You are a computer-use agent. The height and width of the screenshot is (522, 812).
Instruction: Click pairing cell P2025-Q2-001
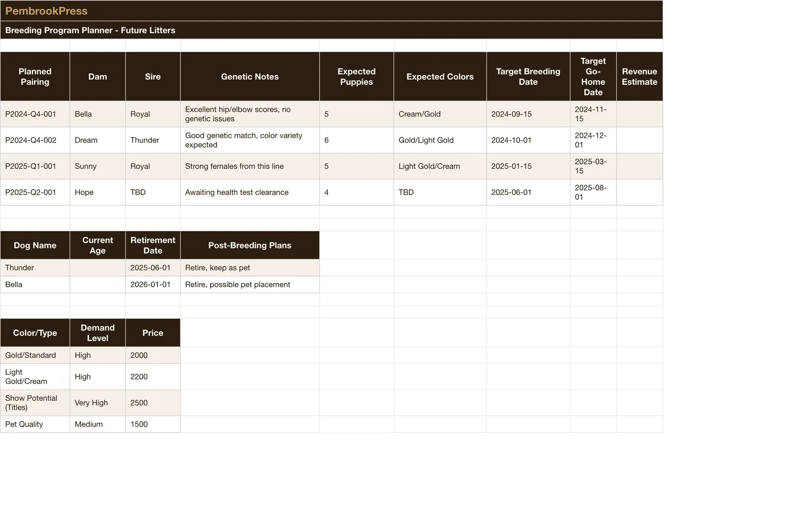pos(35,192)
